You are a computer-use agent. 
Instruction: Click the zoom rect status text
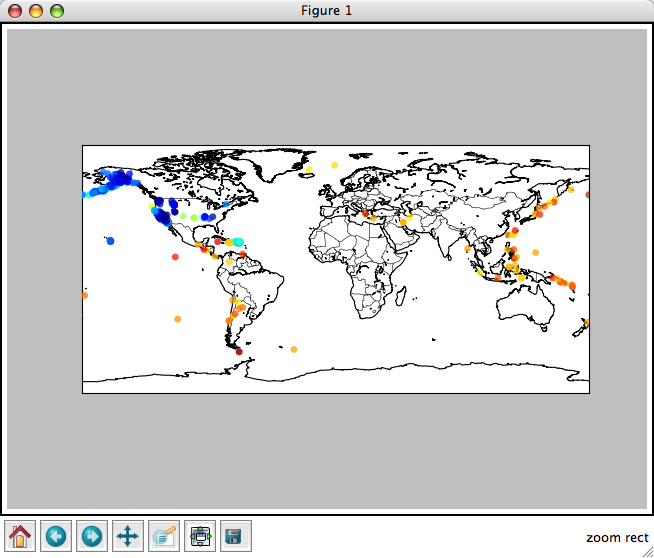(x=617, y=538)
